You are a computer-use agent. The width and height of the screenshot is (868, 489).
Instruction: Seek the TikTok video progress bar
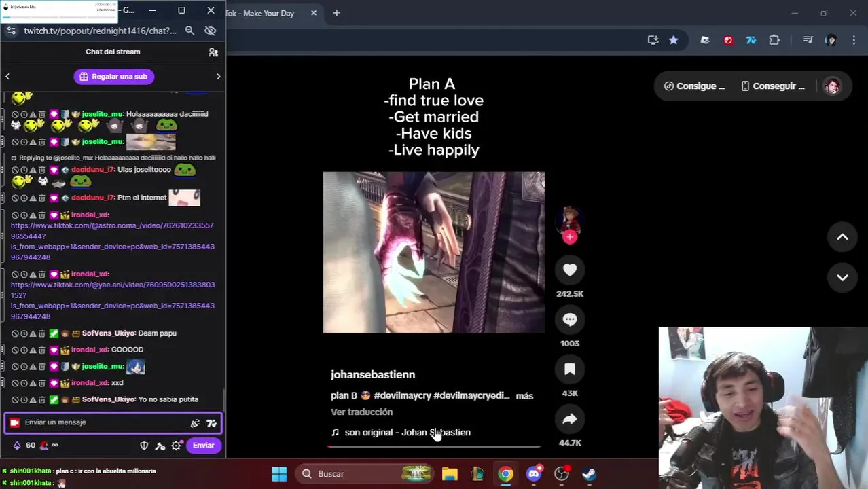coord(434,446)
